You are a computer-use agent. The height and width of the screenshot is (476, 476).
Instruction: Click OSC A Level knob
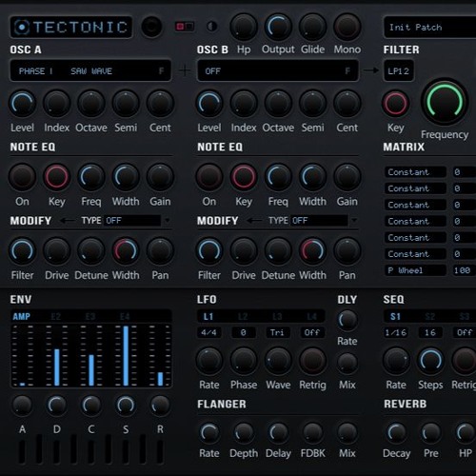[x=22, y=104]
